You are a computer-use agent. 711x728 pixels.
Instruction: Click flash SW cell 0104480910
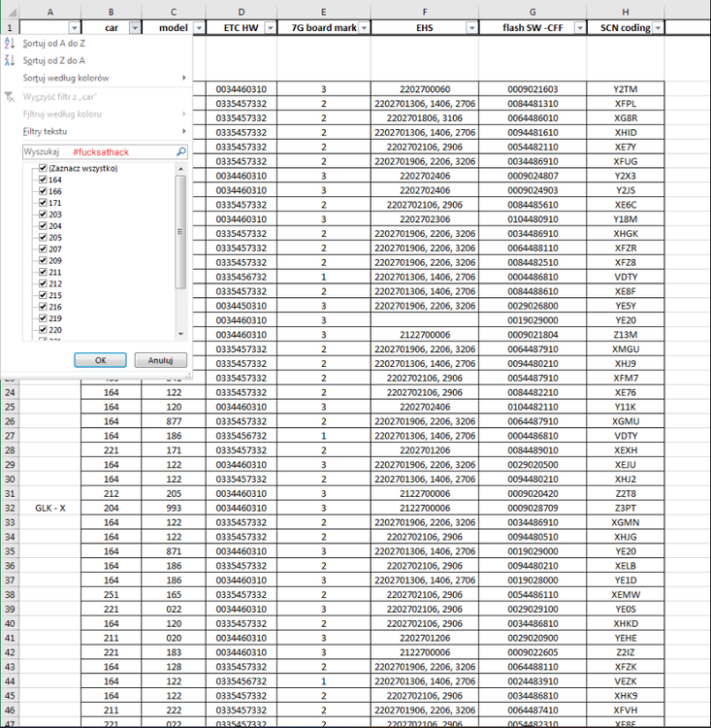(533, 219)
